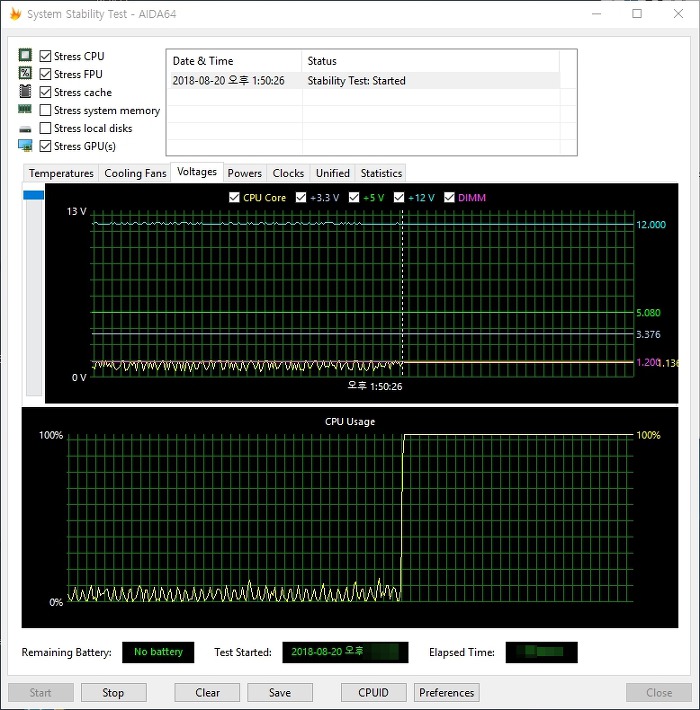Enable Stress local disks checkbox
Image resolution: width=700 pixels, height=710 pixels.
pyautogui.click(x=45, y=128)
